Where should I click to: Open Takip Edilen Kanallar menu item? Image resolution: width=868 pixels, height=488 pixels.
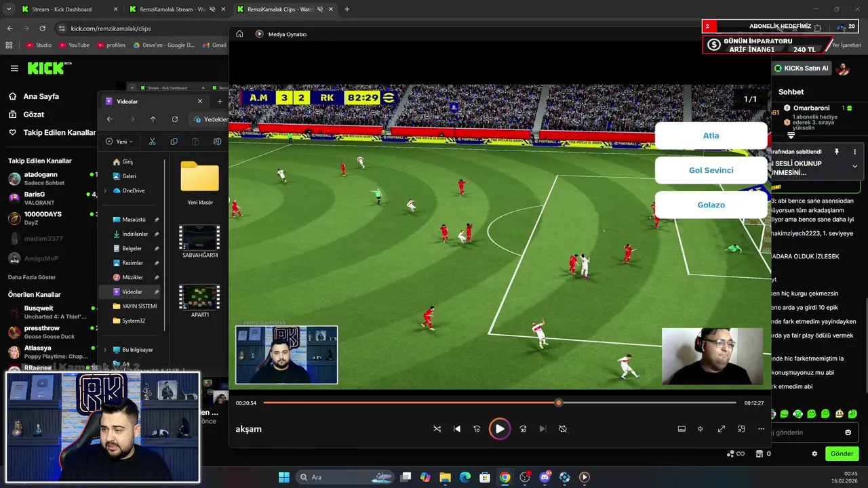coord(52,132)
